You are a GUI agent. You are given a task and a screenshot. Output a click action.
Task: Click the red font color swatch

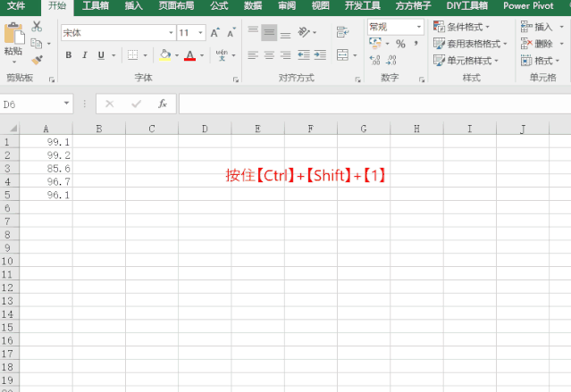point(189,55)
